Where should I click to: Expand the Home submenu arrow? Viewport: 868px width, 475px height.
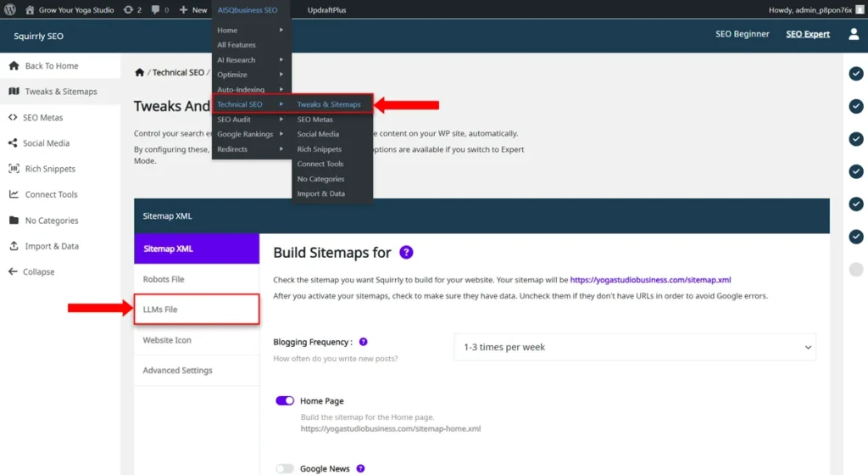click(x=281, y=30)
